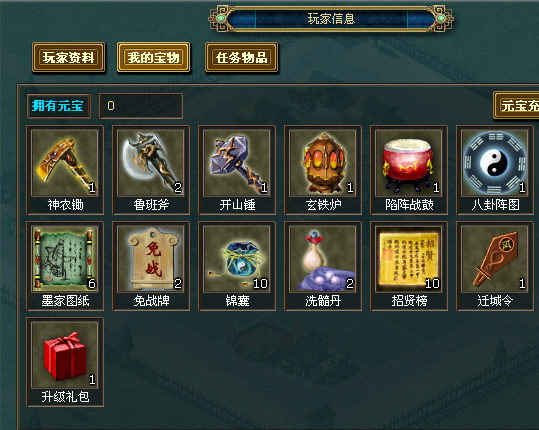
Task: Switch to the 我的宝物 tab
Action: click(x=153, y=57)
